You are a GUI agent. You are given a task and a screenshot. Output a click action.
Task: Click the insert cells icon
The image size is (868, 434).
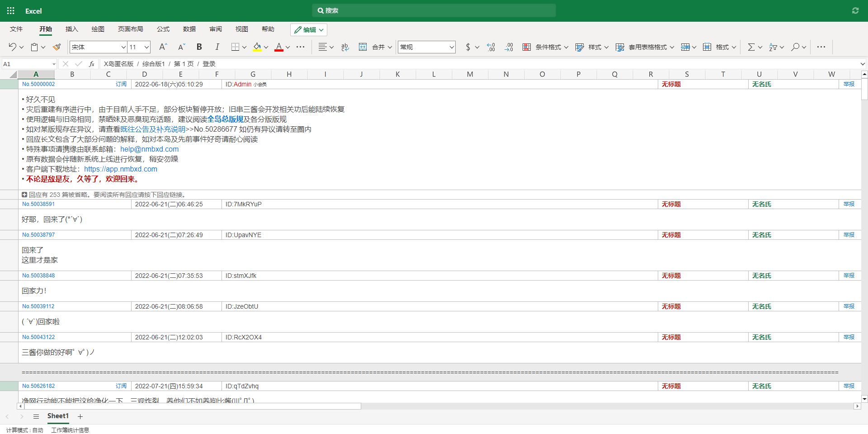click(685, 47)
